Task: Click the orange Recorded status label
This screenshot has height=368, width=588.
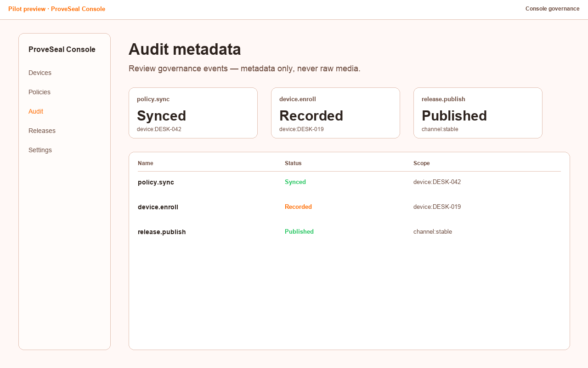Action: tap(298, 207)
